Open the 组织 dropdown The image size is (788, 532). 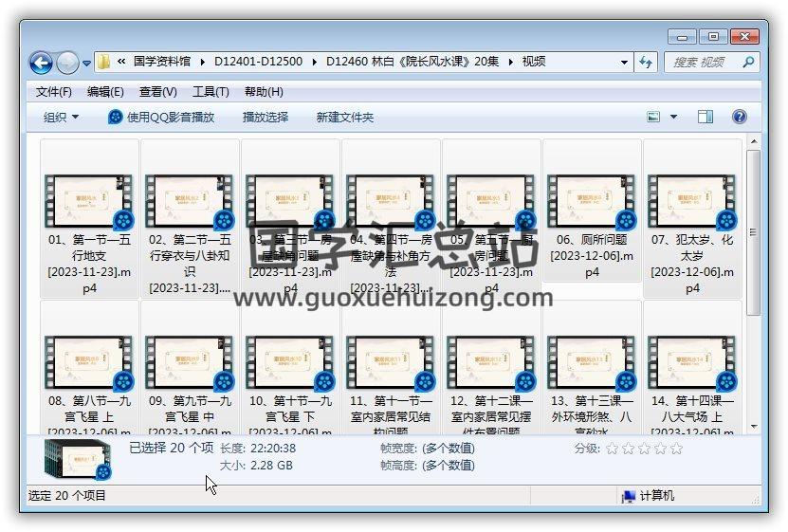tap(61, 117)
